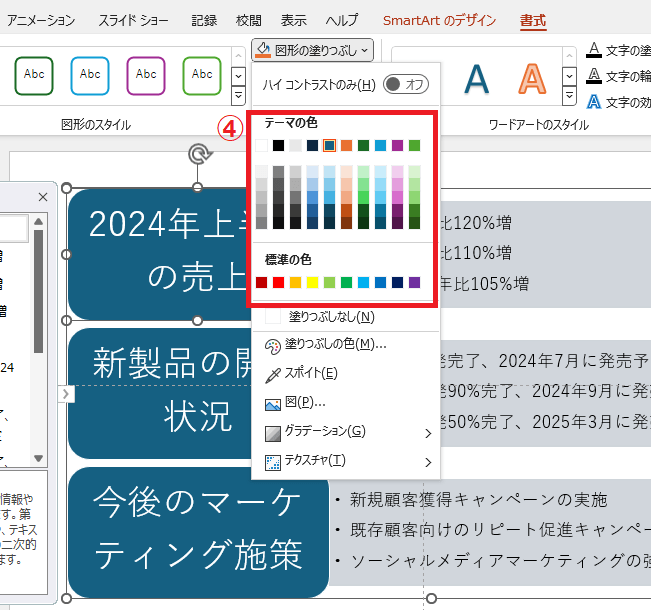
Task: Click the rotation handle above the shape
Action: coord(199,154)
